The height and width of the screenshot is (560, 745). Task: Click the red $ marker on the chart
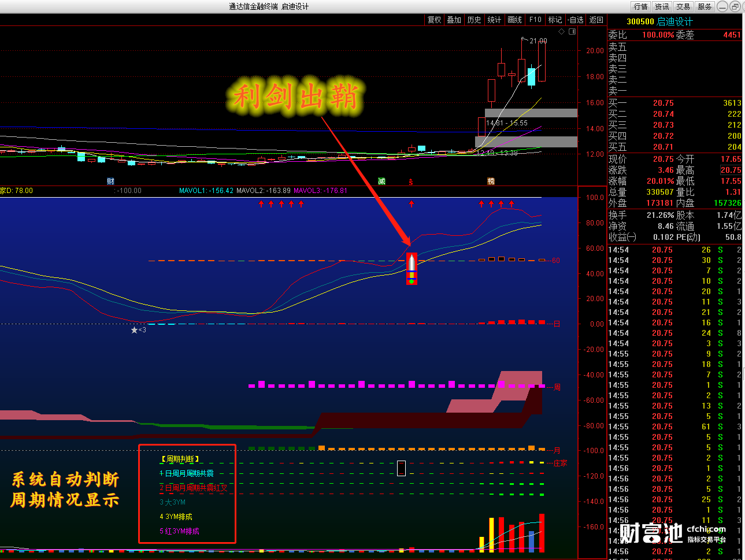(411, 182)
